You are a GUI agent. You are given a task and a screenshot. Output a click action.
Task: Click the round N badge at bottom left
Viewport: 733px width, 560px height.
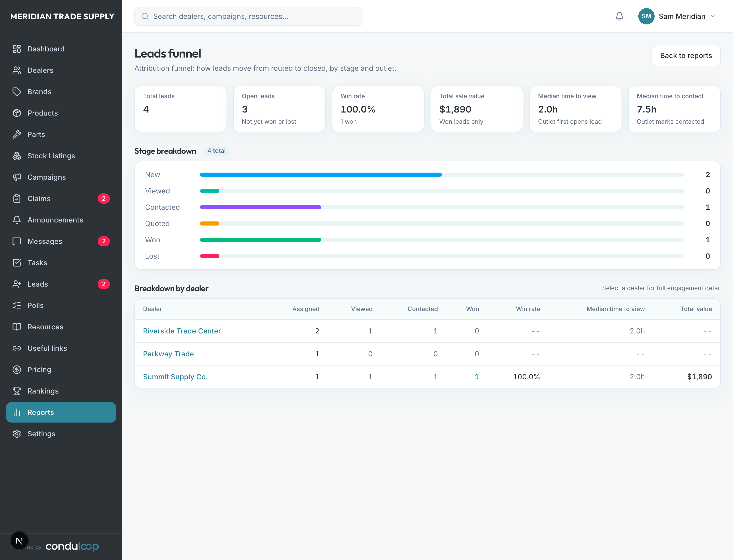coord(19,541)
